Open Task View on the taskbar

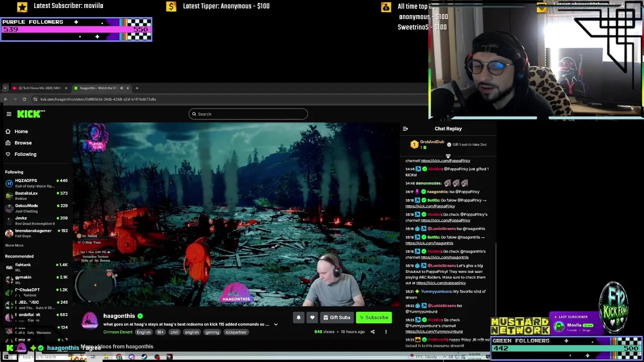coord(93,357)
